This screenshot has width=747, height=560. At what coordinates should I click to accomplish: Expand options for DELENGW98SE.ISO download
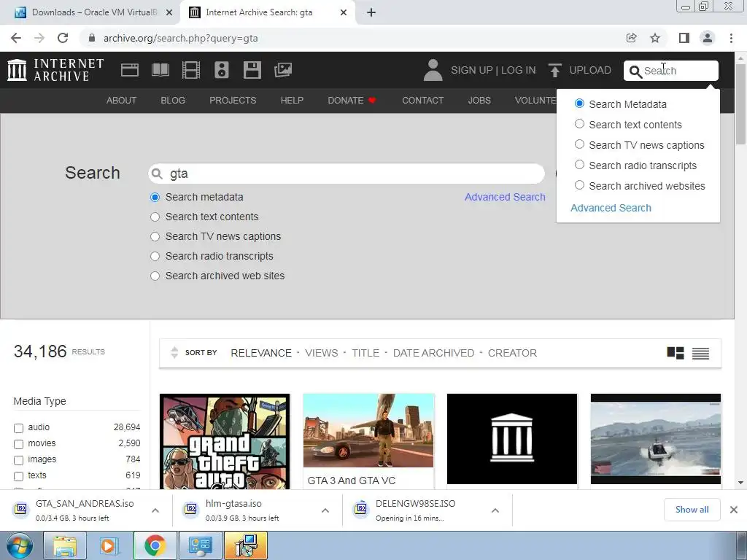click(x=495, y=510)
